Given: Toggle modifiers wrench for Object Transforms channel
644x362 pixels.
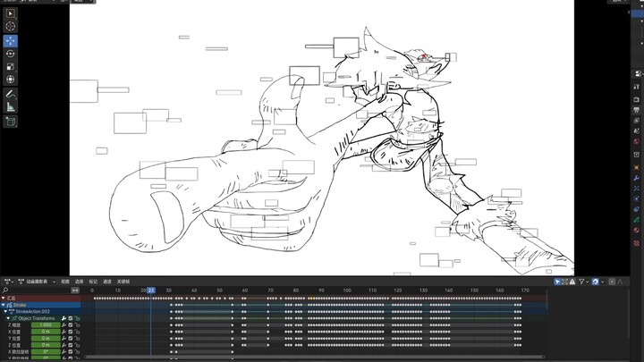Looking at the screenshot, I should pos(64,318).
